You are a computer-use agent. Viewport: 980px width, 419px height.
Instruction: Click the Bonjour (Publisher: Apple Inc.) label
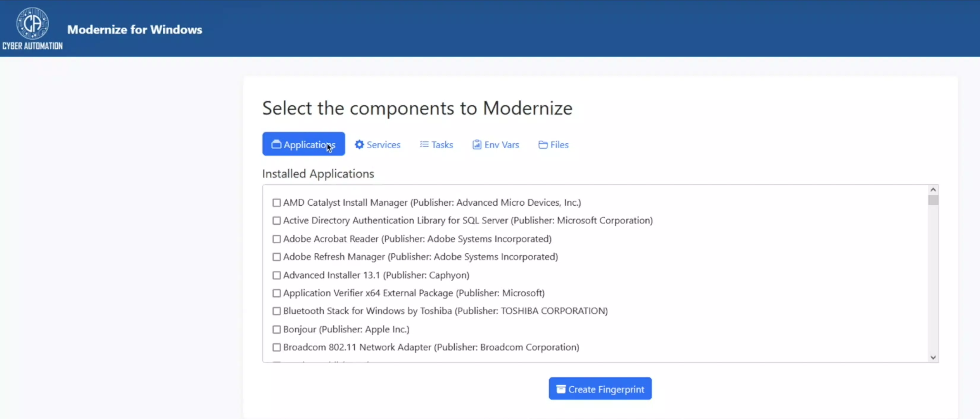coord(346,329)
